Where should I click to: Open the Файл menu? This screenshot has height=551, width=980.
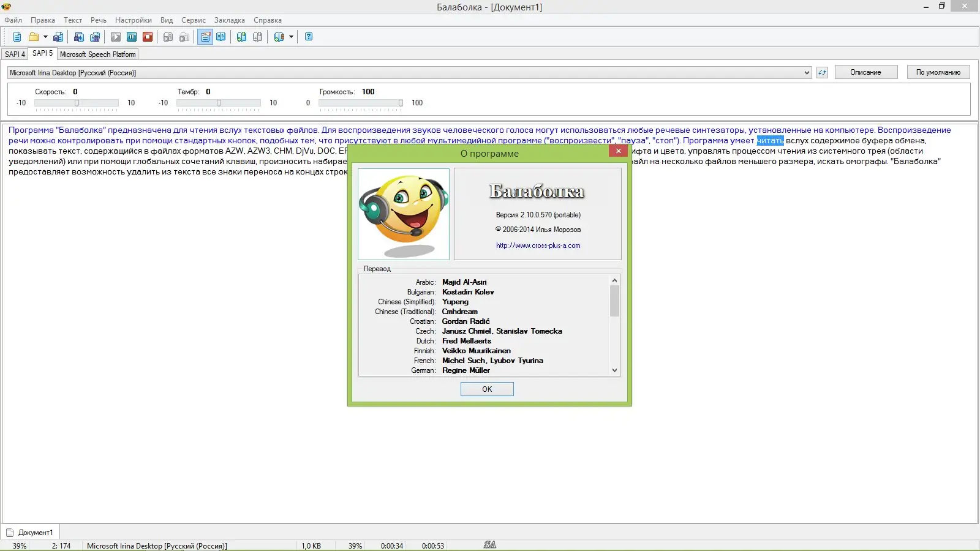pos(13,20)
